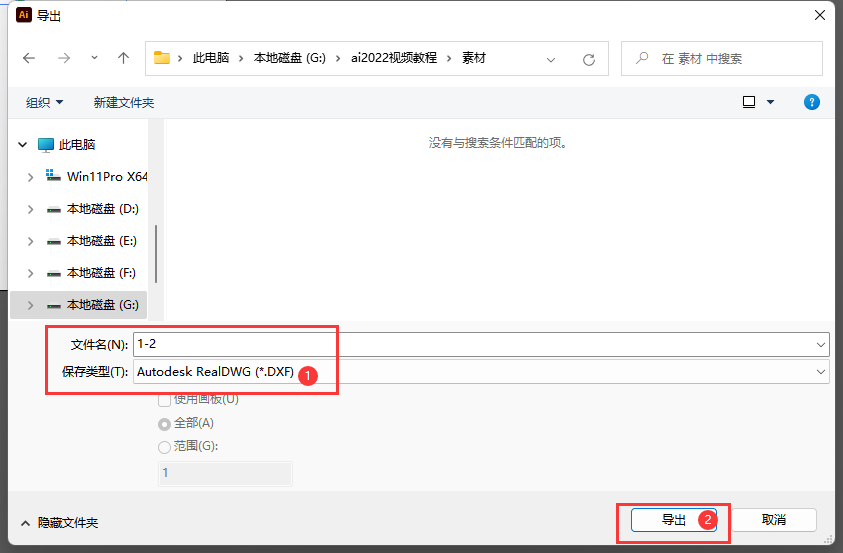
Task: Collapse the 此电脑 tree node
Action: [23, 145]
